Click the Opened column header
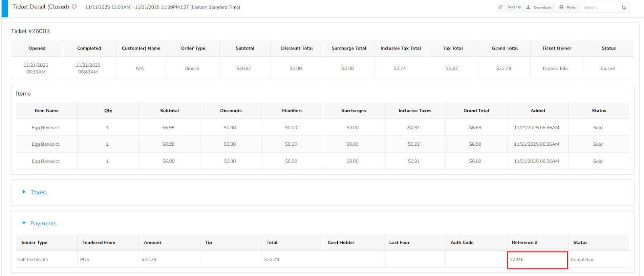This screenshot has width=644, height=276. 37,48
